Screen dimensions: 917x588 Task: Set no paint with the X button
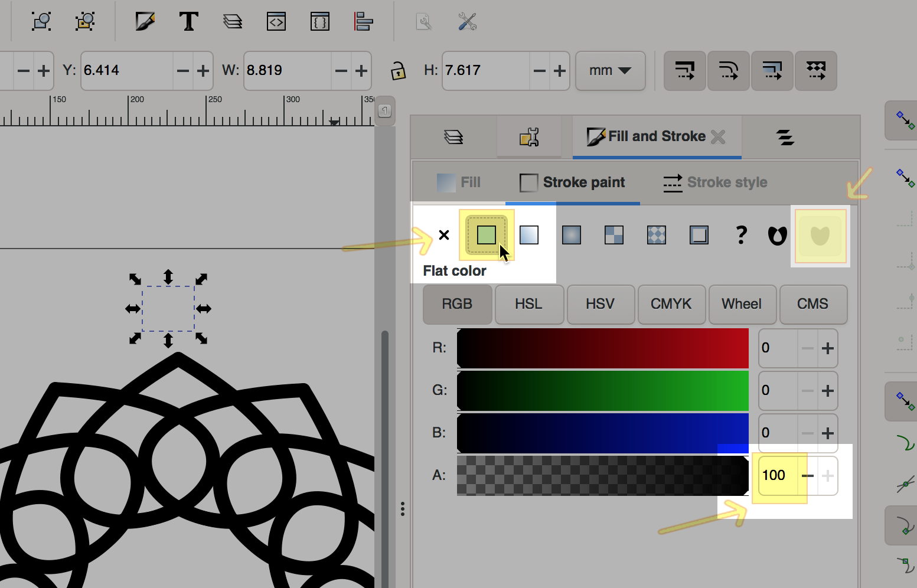click(444, 235)
